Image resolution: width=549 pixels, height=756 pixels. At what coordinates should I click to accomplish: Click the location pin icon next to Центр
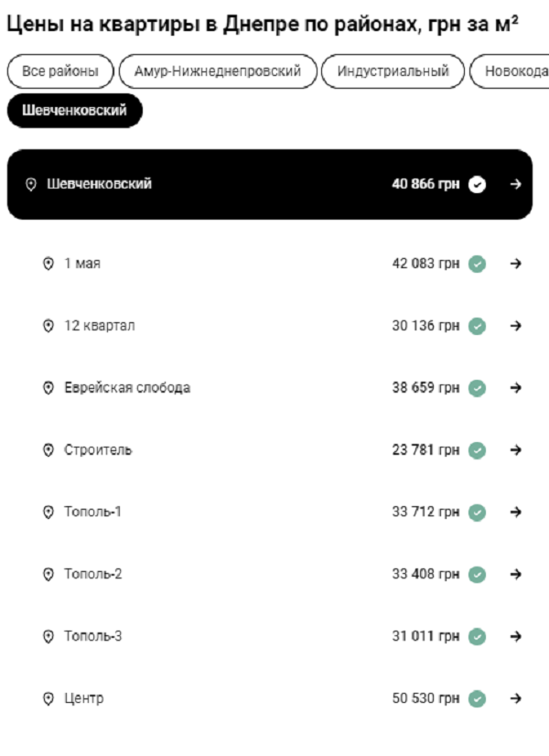48,699
